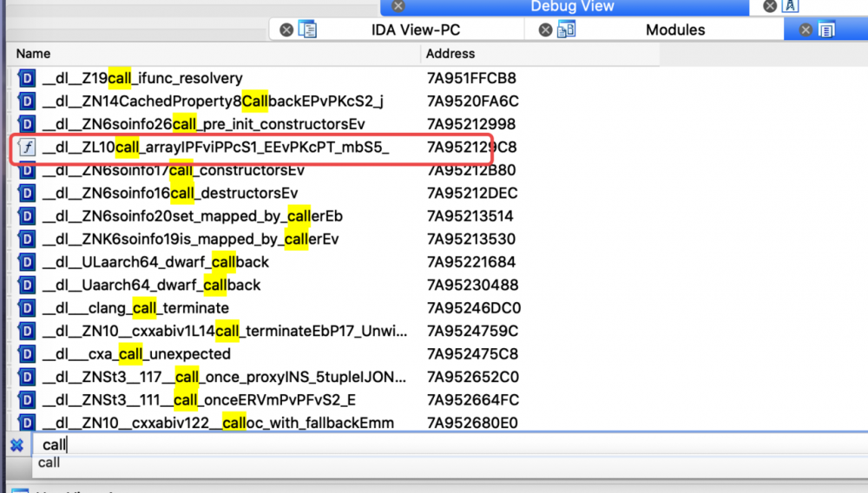Viewport: 868px width, 493px height.
Task: Close the IDA View-PC tab
Action: [286, 30]
